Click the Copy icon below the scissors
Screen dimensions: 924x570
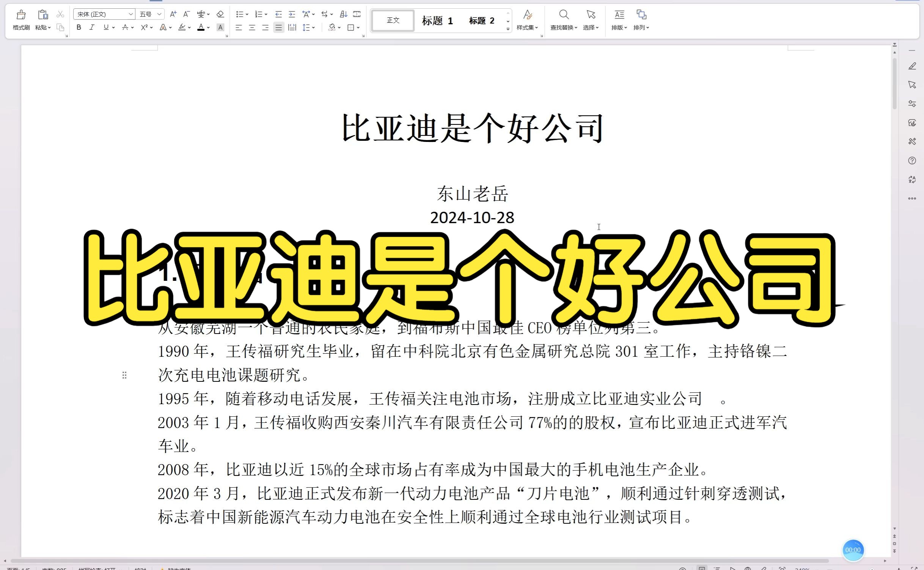[x=60, y=27]
